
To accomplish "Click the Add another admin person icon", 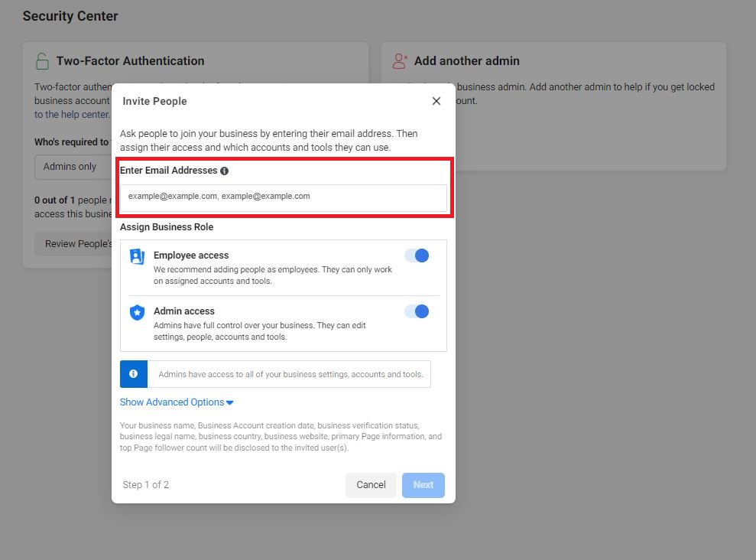I will coord(400,61).
